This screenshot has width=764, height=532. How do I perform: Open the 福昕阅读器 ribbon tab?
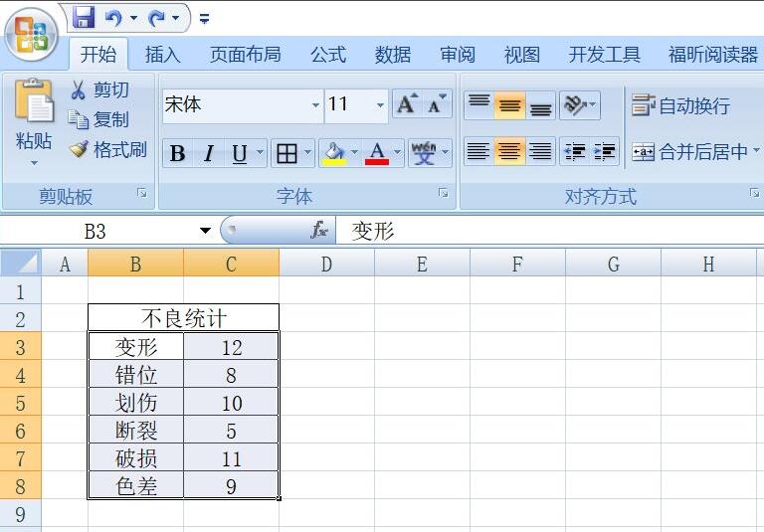pos(713,54)
